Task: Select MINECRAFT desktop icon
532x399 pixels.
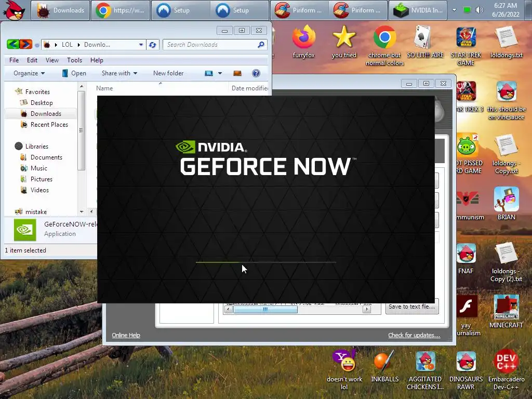Action: [x=506, y=312]
